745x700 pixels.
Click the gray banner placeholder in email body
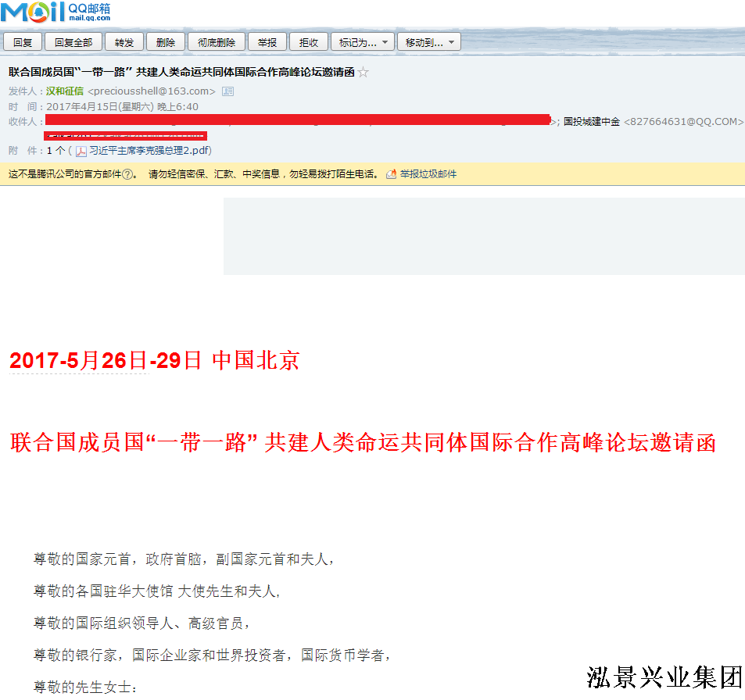point(484,236)
